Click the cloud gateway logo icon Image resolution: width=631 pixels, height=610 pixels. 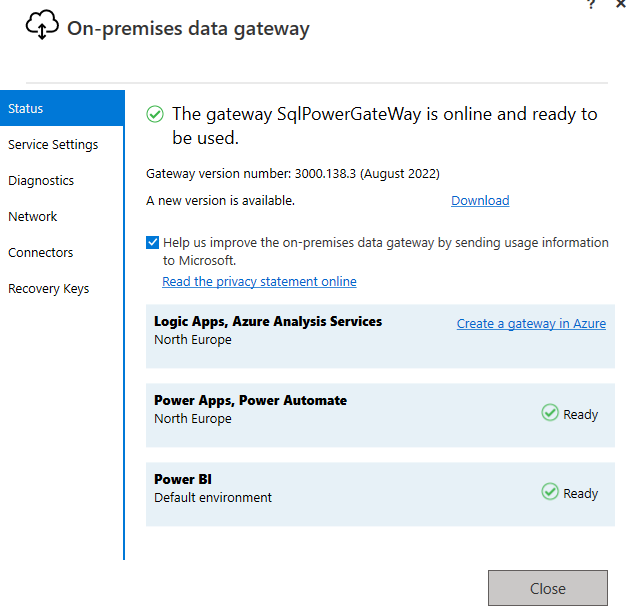(x=42, y=25)
